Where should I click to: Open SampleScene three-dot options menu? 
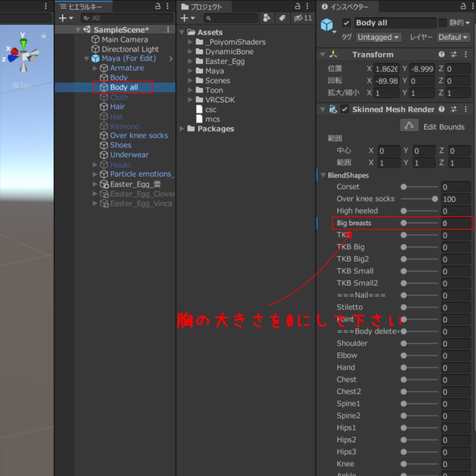pyautogui.click(x=168, y=29)
